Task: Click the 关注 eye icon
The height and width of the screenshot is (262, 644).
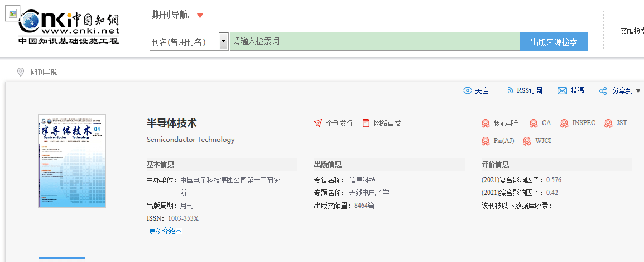Action: (468, 91)
